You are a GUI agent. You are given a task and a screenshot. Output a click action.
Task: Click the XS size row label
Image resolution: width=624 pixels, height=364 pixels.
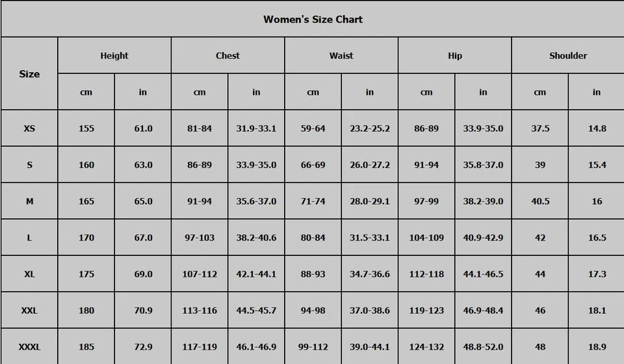[x=29, y=129]
